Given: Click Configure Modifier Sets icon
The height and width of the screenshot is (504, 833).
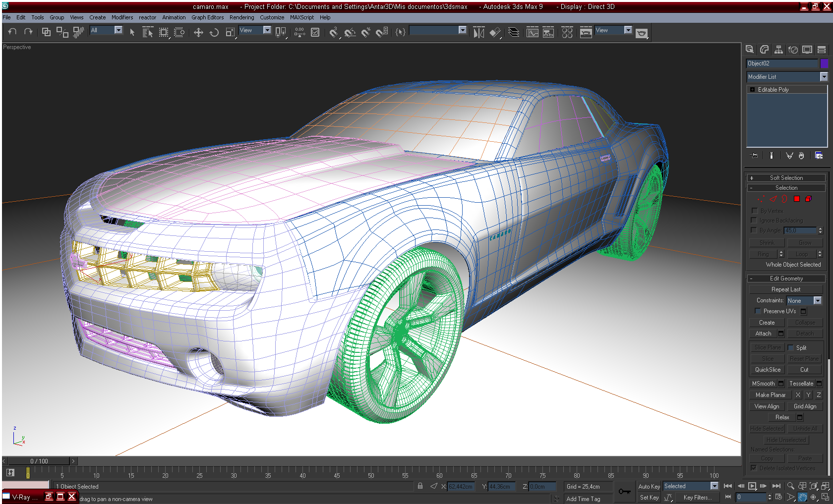Looking at the screenshot, I should [x=819, y=156].
